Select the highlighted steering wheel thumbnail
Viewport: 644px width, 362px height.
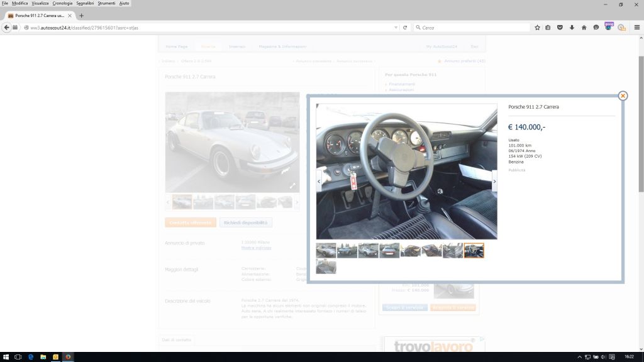(474, 250)
